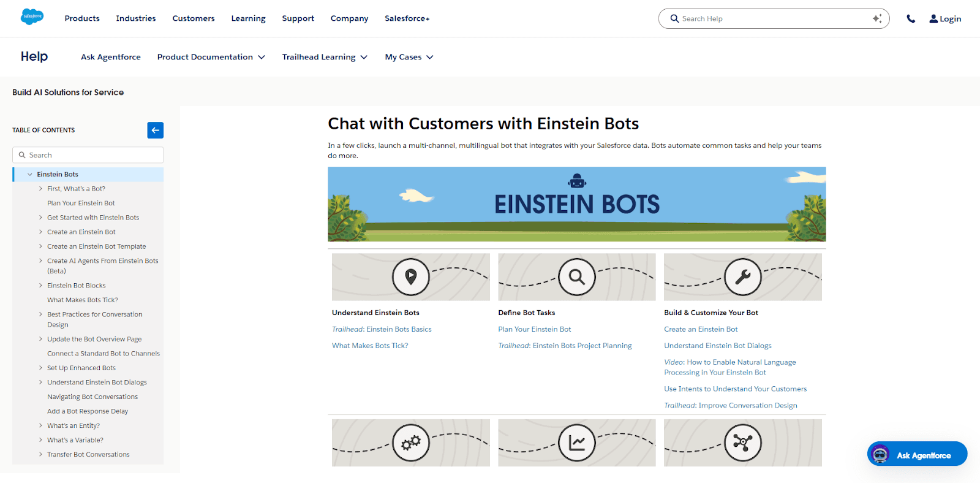Open the Trailhead Learning dropdown

(x=325, y=57)
